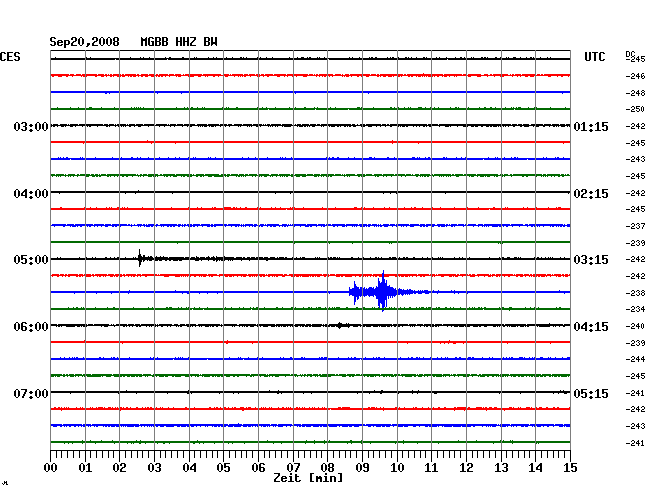The width and height of the screenshot is (650, 494).
Task: Select the 03 minute axis label
Action: (155, 468)
